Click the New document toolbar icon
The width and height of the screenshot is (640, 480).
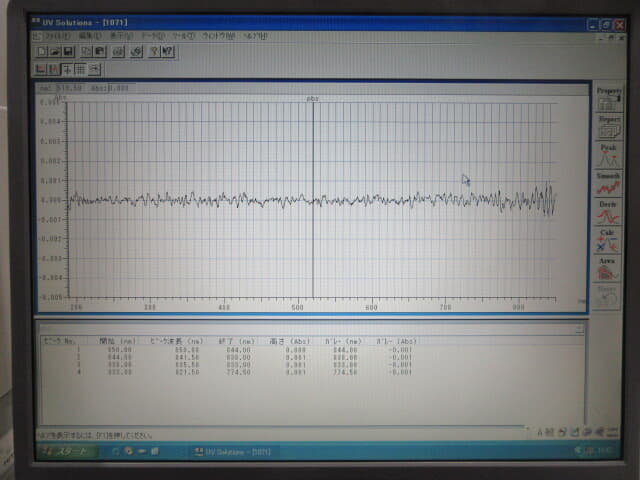[42, 51]
